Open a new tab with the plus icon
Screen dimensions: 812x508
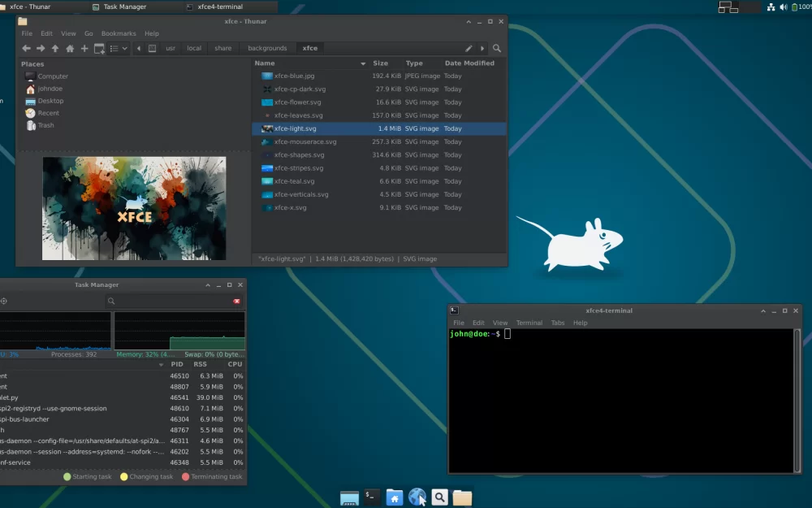coord(83,48)
